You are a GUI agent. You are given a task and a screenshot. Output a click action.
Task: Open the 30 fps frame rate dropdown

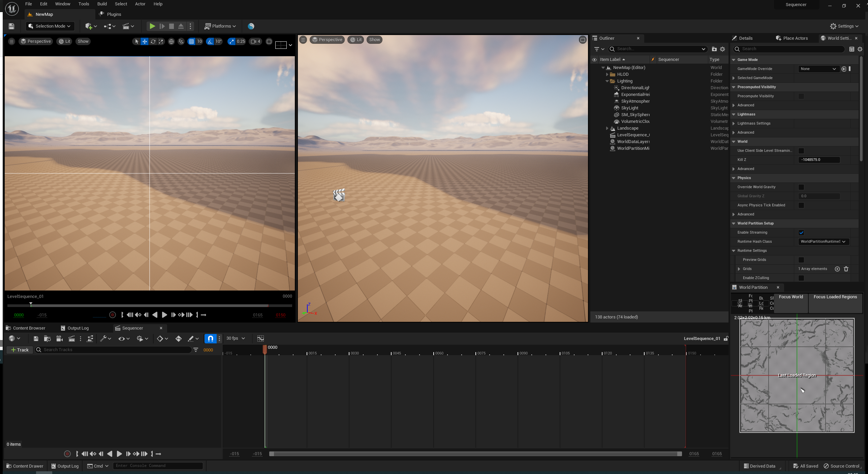[x=236, y=338]
